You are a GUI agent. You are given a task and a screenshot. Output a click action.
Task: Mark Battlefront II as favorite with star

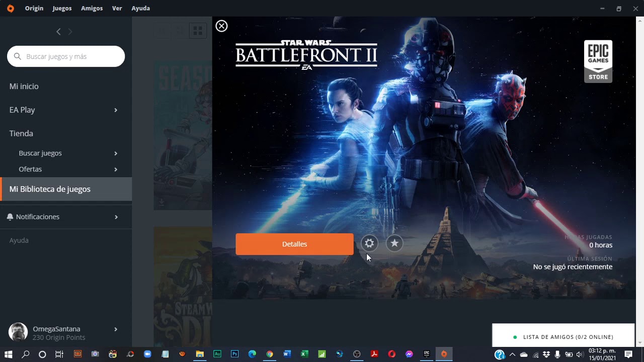coord(394,243)
